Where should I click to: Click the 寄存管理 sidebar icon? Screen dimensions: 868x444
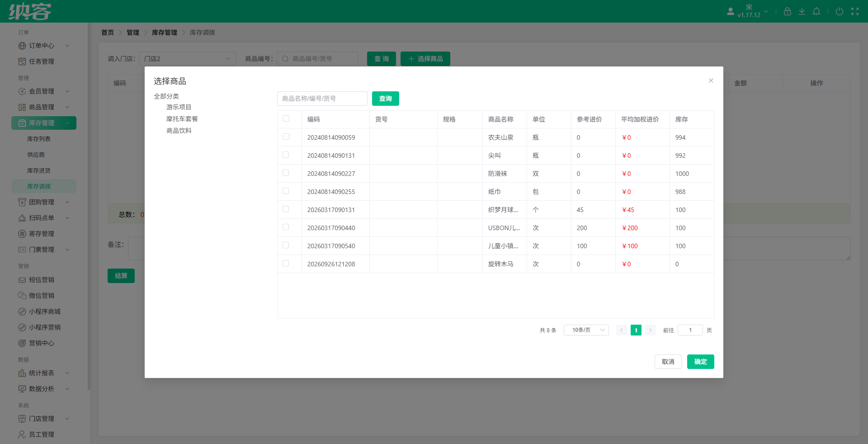tap(22, 234)
